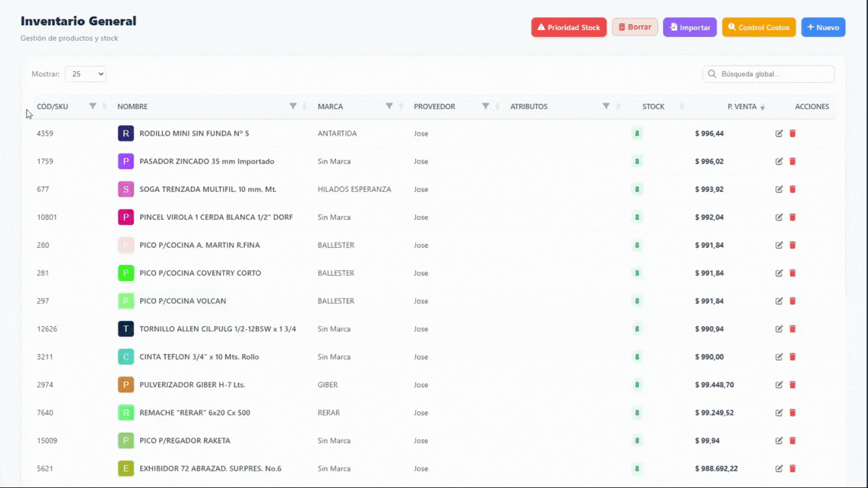Delete the PASADOR ZINCADO 35 mm item

tap(792, 161)
